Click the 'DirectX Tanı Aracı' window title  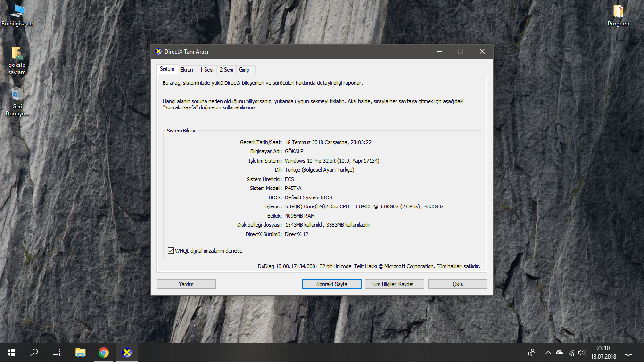(186, 52)
